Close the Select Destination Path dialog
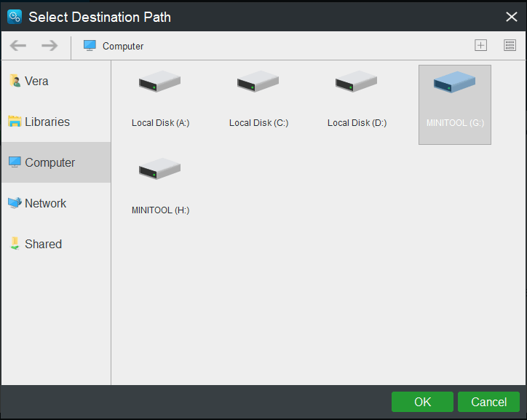The width and height of the screenshot is (527, 420). click(x=512, y=17)
